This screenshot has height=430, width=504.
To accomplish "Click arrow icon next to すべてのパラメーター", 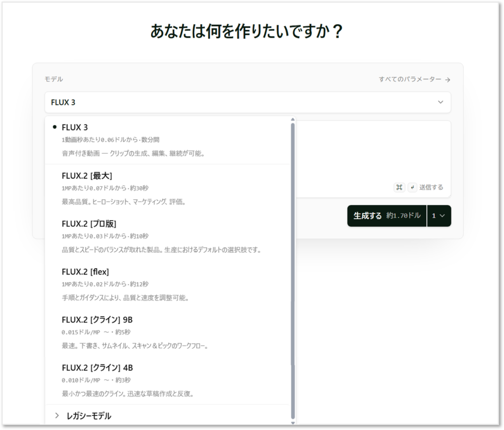I will tap(447, 80).
